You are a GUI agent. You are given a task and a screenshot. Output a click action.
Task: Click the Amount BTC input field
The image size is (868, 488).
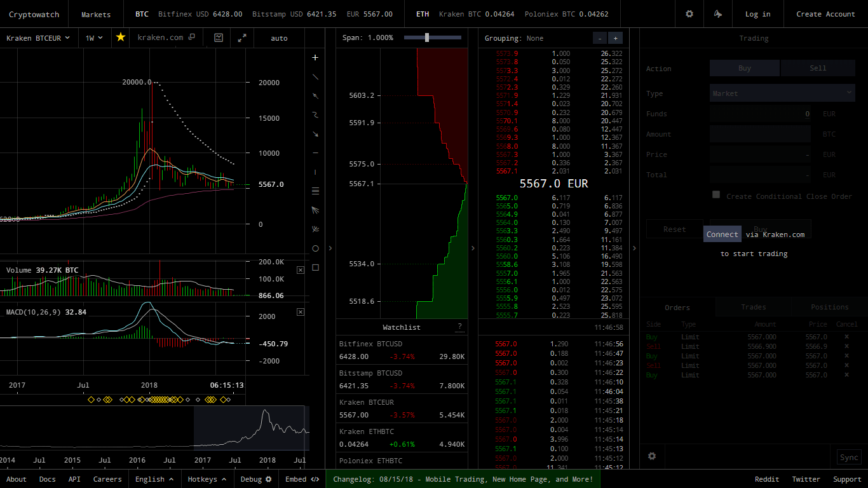click(760, 134)
